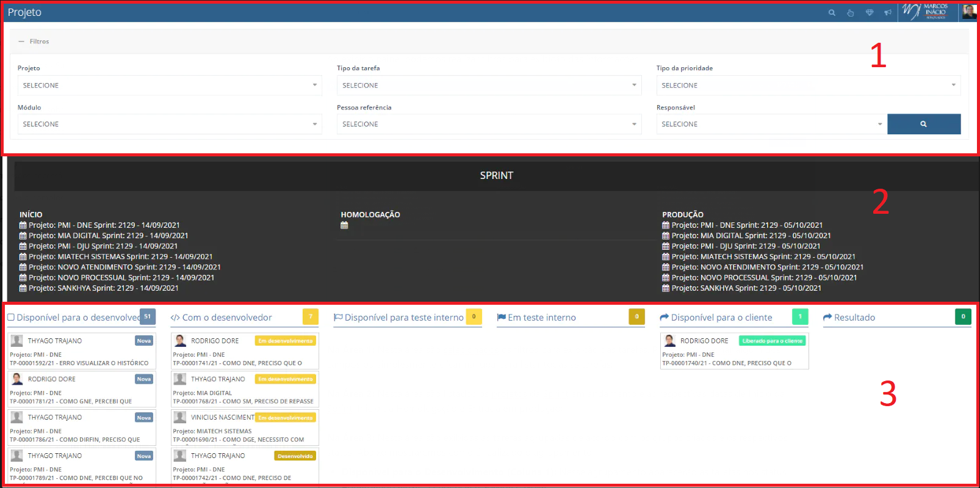
Task: Open card TP-00001592/21 - ERRO VISUALIZAR O HISTÓRICO
Action: tap(82, 351)
